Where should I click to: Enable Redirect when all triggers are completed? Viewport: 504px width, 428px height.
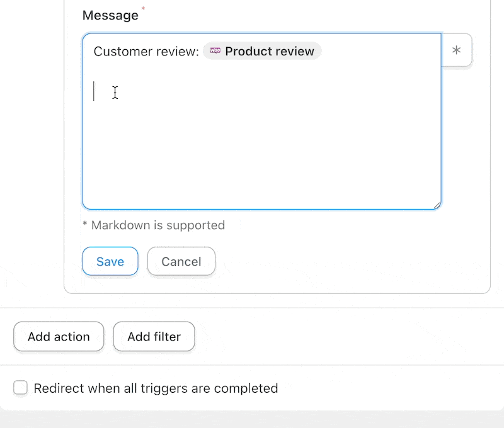pos(20,388)
